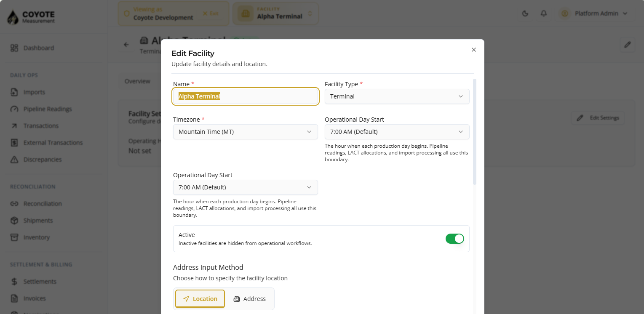Click the Shipments box icon
Screen dimensions: 644x314
[14, 221]
